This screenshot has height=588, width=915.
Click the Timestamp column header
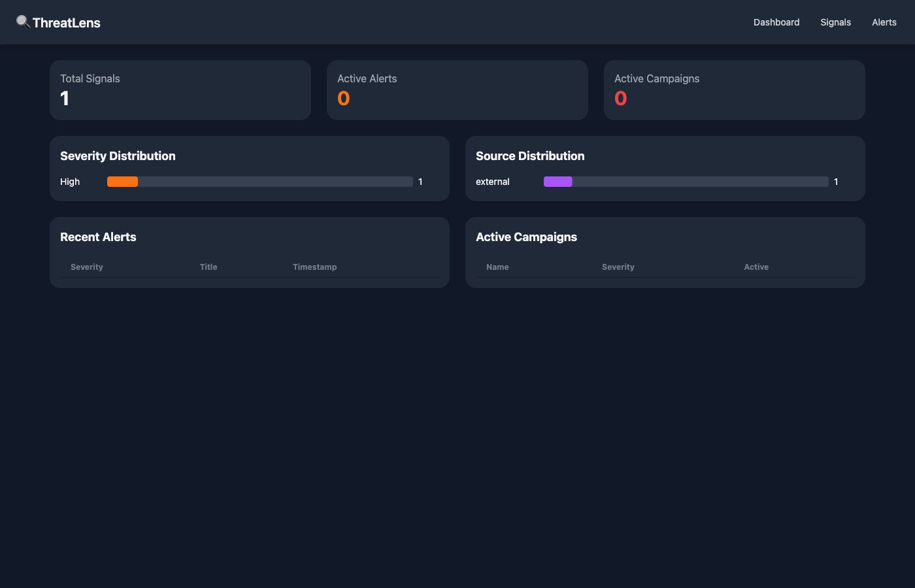(315, 267)
